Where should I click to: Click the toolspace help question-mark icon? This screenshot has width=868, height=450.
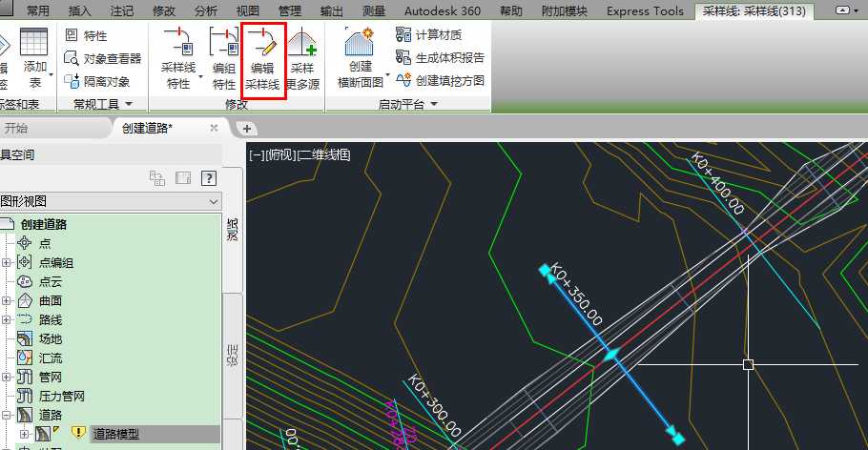[x=209, y=178]
